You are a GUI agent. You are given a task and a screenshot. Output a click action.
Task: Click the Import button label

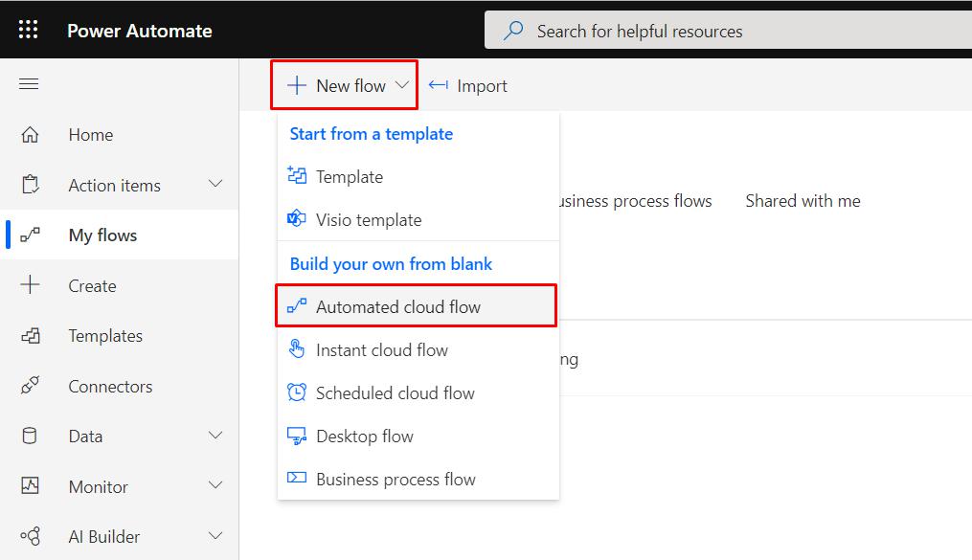click(482, 85)
